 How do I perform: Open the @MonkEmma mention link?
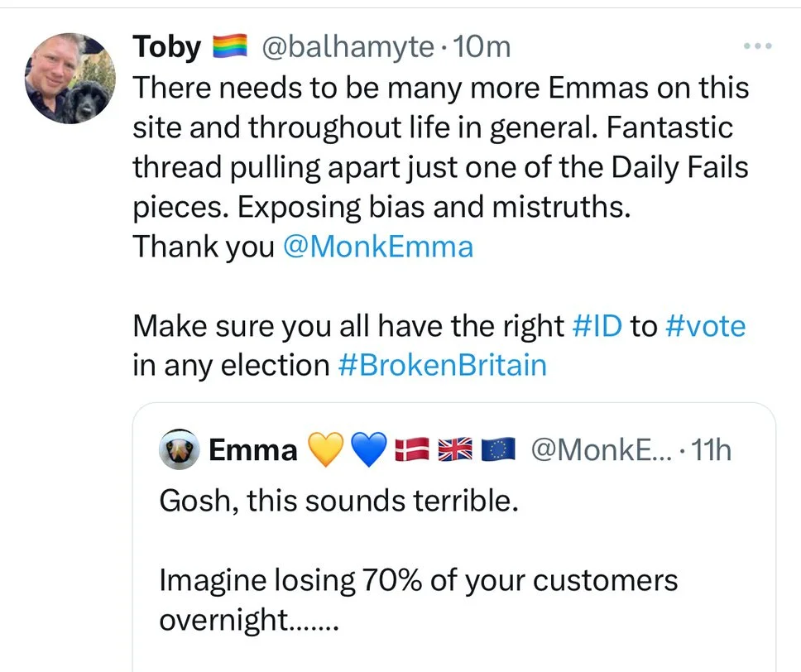[377, 247]
